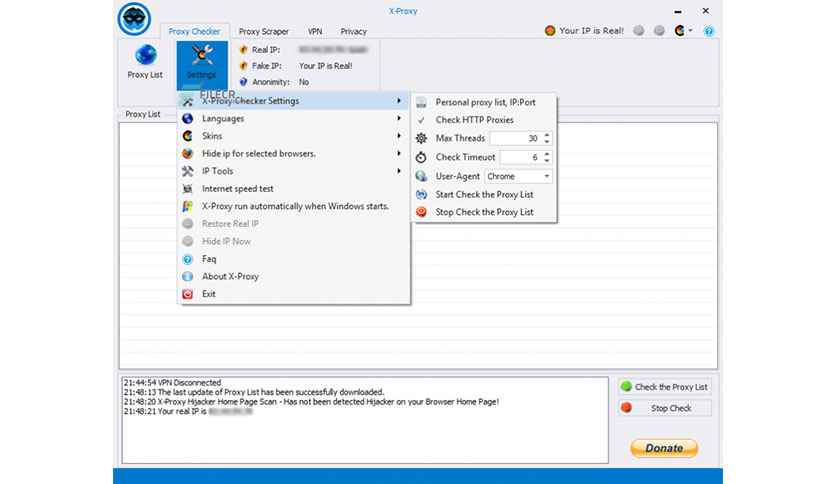Screen dimensions: 836x484
Task: Click the Faq question mark icon
Action: tap(188, 259)
